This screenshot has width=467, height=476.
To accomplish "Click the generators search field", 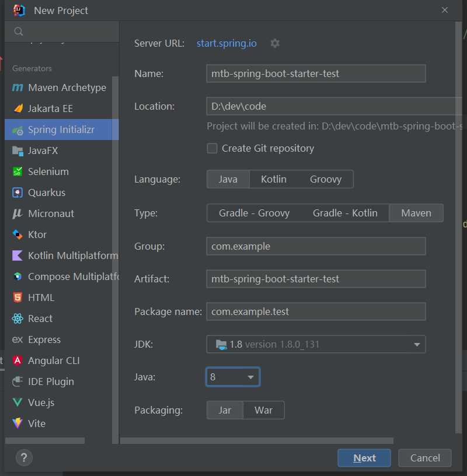I will 62,32.
